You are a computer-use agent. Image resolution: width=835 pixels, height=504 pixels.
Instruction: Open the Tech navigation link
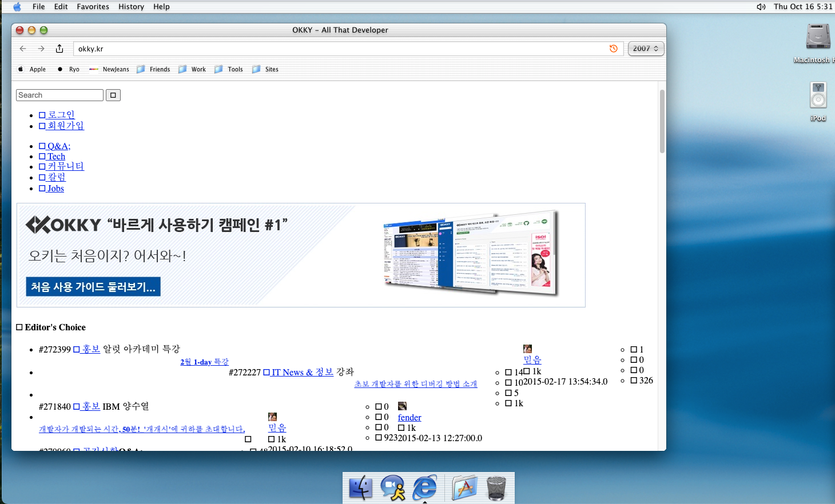tap(52, 157)
